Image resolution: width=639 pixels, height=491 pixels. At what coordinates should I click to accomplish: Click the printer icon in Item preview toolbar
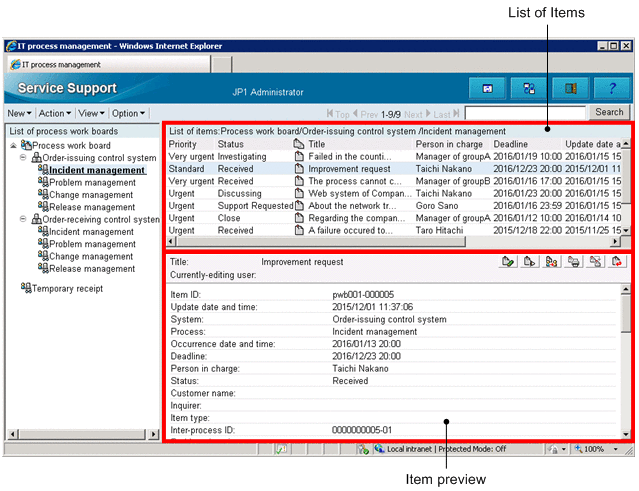pyautogui.click(x=574, y=262)
